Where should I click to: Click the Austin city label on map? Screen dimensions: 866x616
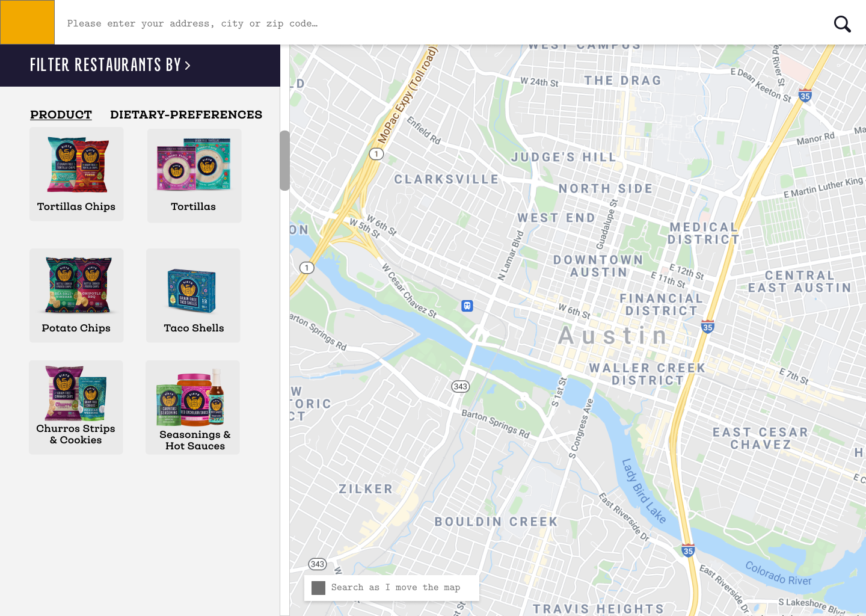coord(613,336)
